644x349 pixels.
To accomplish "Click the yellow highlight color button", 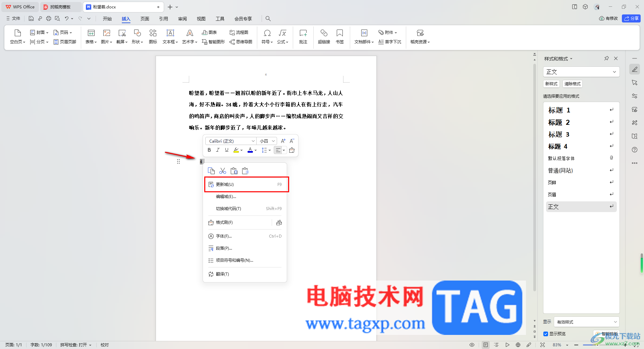I will (236, 150).
